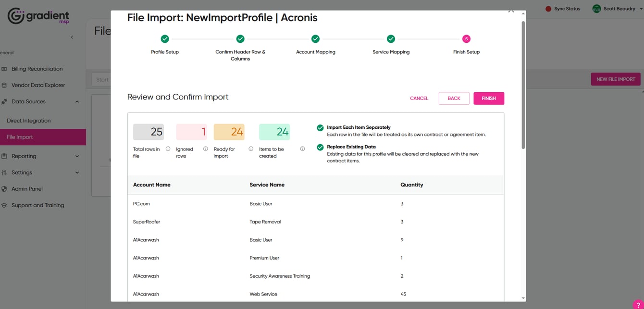Click the PC.com account cell
Image resolution: width=644 pixels, height=309 pixels.
point(141,204)
